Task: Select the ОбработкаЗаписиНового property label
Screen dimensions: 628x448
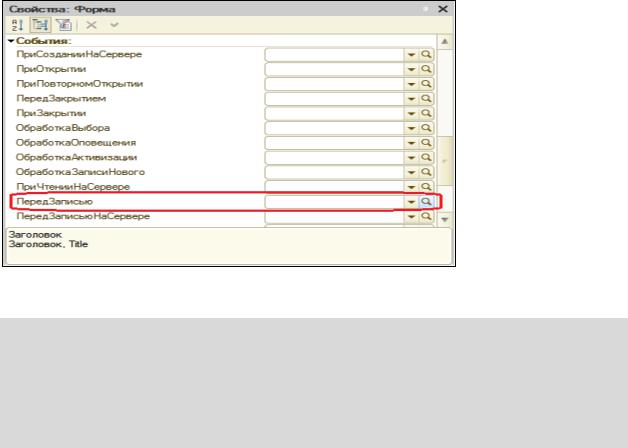Action: [80, 172]
